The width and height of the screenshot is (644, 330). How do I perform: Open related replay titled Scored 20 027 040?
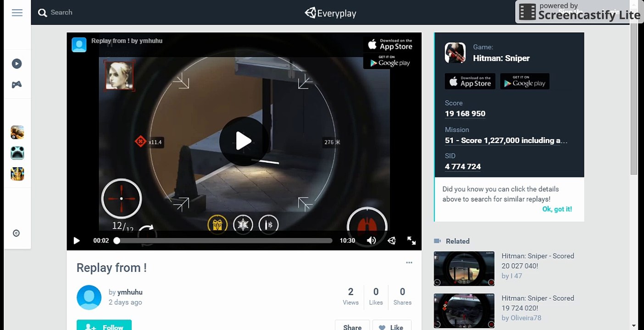(x=538, y=261)
